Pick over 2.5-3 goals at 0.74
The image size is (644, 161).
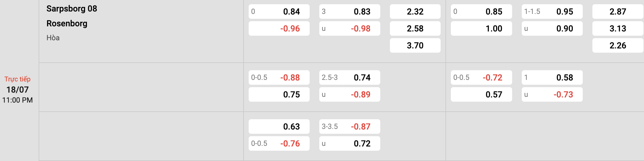pyautogui.click(x=350, y=77)
